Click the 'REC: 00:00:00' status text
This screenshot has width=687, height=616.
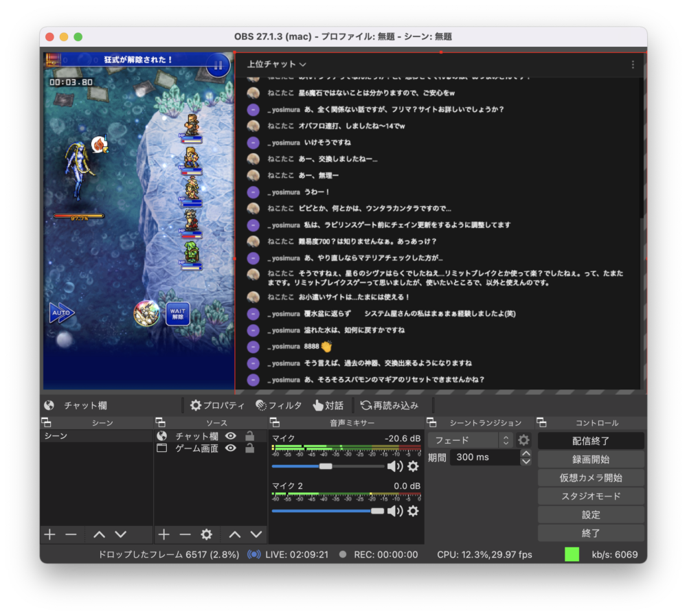click(x=385, y=555)
